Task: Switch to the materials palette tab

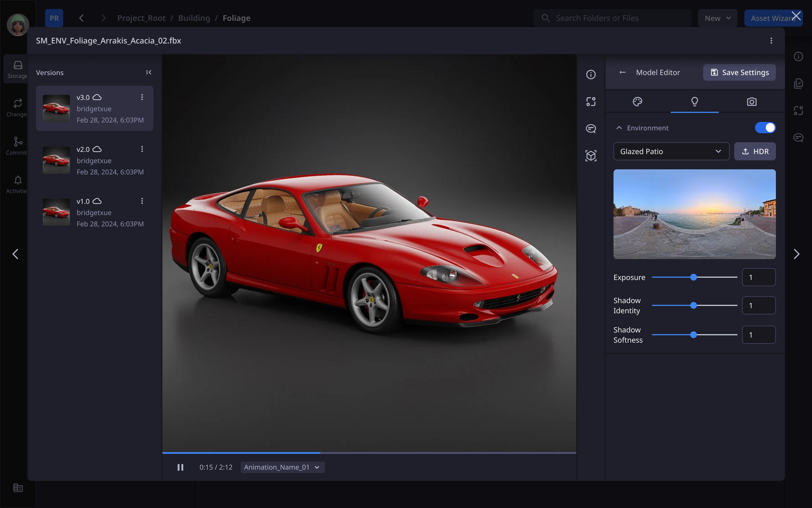Action: (637, 102)
